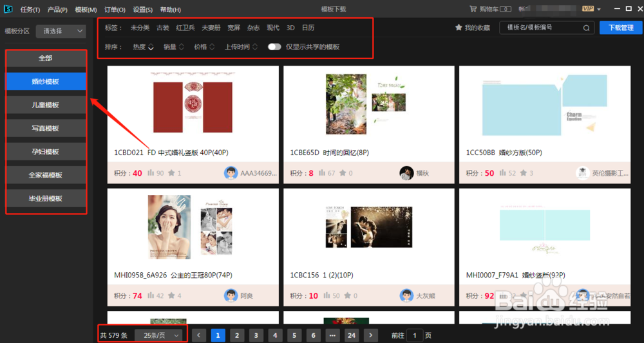Click star icon on 1CBC156 card
Viewport: 644px width, 343px height.
click(x=348, y=295)
